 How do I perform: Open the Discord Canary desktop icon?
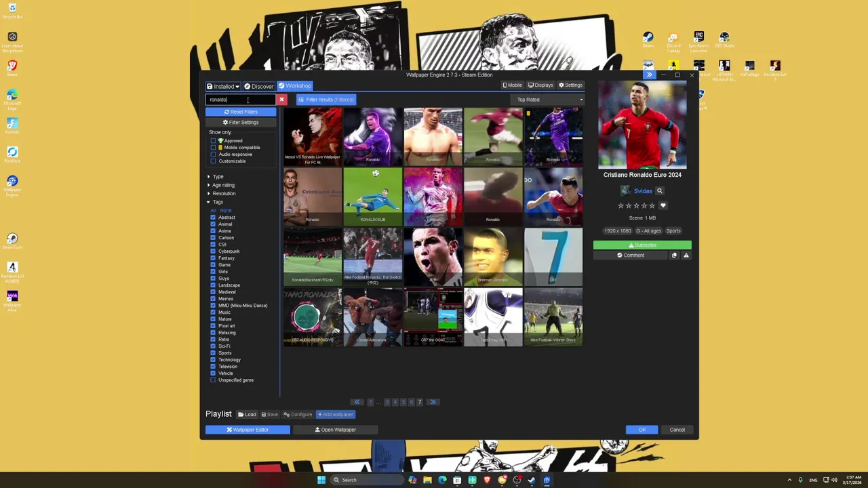(x=673, y=41)
